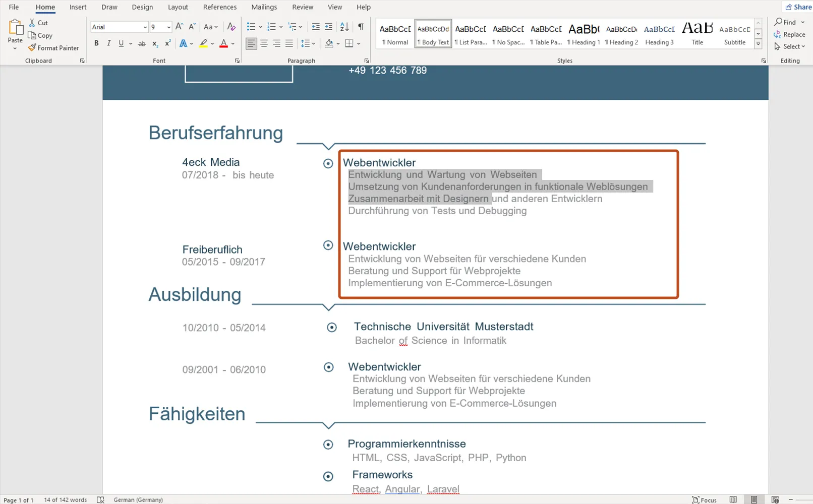Justify the paragraph text

289,43
